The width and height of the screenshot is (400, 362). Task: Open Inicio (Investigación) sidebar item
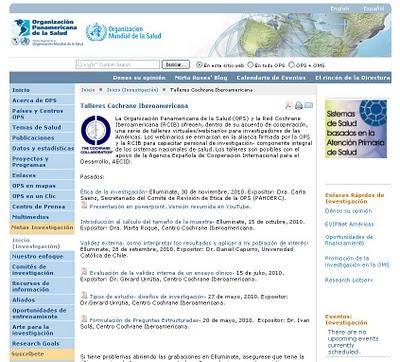point(42,243)
